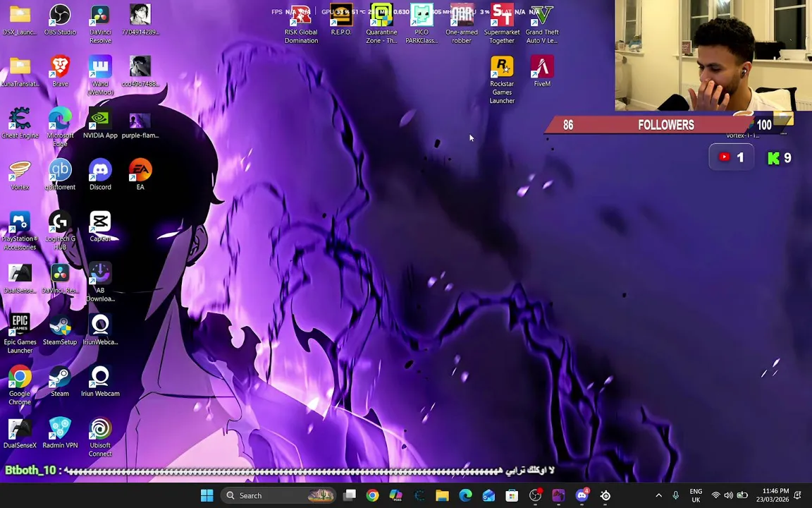812x508 pixels.
Task: Open Microsoft Store from the taskbar
Action: [512, 495]
